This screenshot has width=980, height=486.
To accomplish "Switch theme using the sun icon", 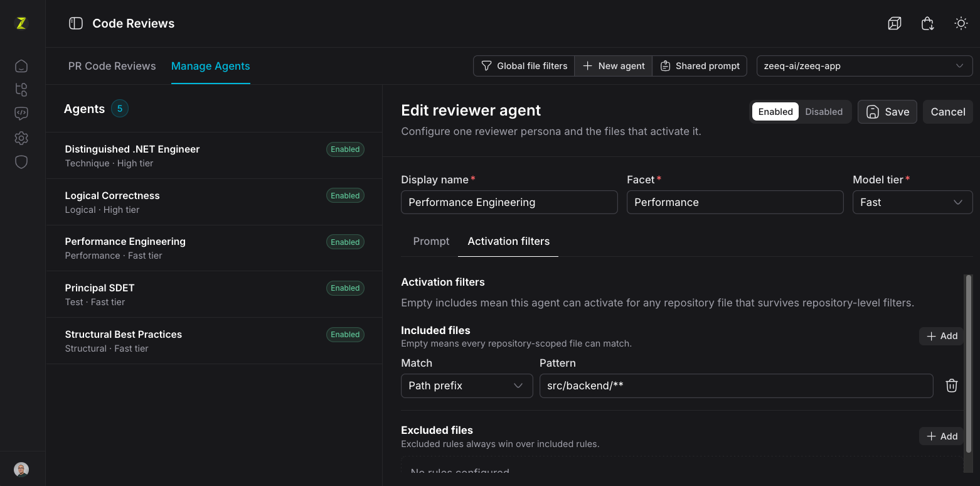I will tap(961, 23).
